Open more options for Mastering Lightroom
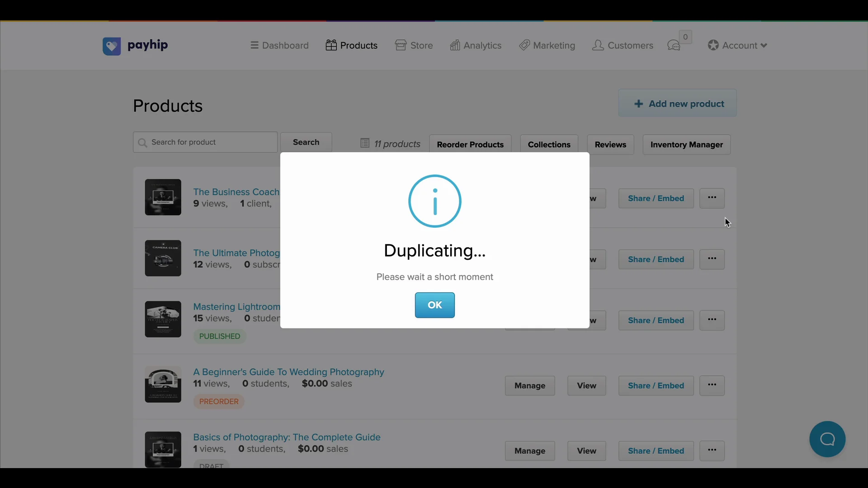The height and width of the screenshot is (488, 868). [712, 320]
